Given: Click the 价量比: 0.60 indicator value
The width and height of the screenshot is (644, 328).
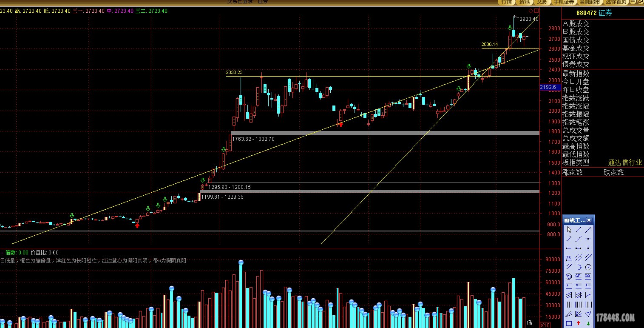Looking at the screenshot, I should point(45,252).
